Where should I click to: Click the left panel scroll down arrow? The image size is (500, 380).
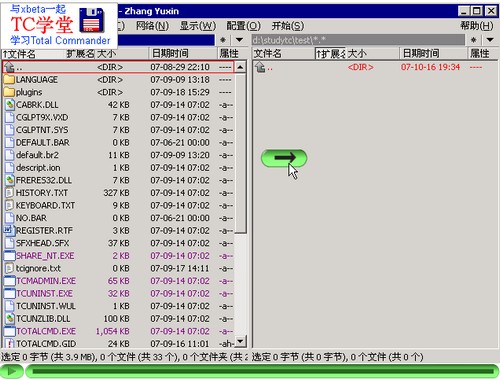pyautogui.click(x=240, y=341)
